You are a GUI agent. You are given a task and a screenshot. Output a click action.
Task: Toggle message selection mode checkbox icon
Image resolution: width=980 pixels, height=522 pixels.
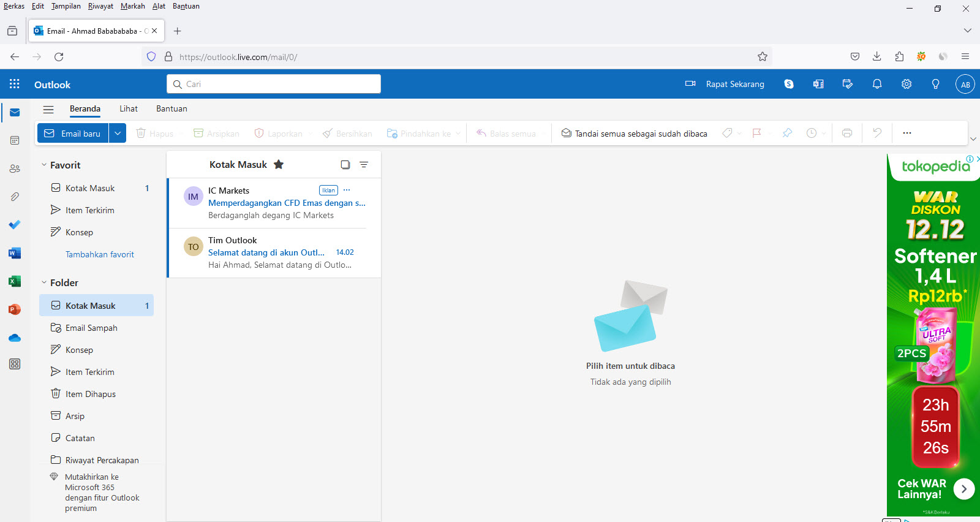345,164
